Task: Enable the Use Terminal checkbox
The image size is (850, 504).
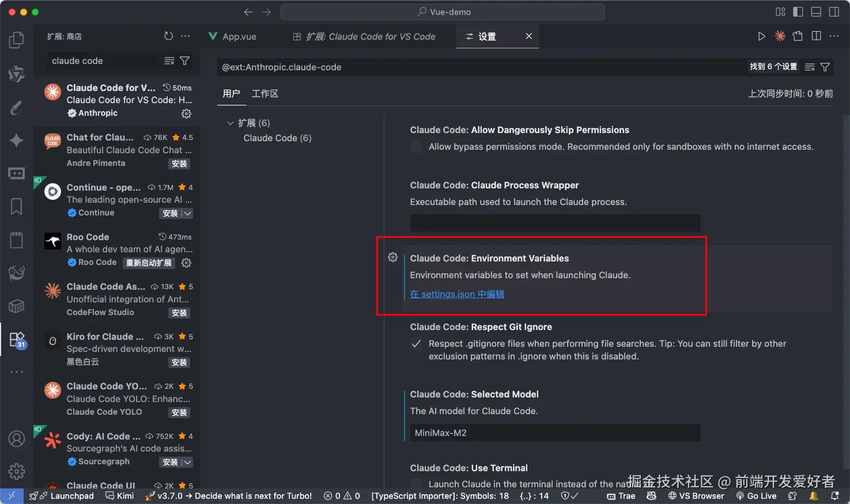Action: pyautogui.click(x=416, y=484)
